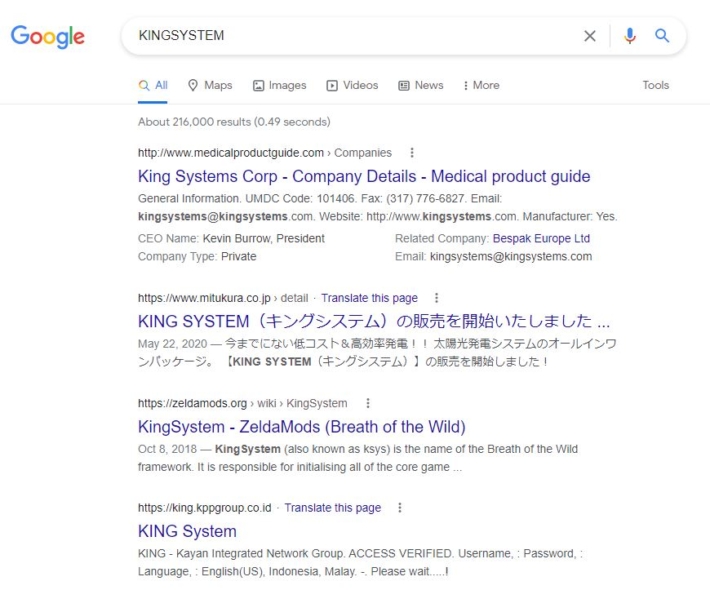Click 'Company Type: Private' text
Viewport: 710px width, 590px height.
coord(197,257)
